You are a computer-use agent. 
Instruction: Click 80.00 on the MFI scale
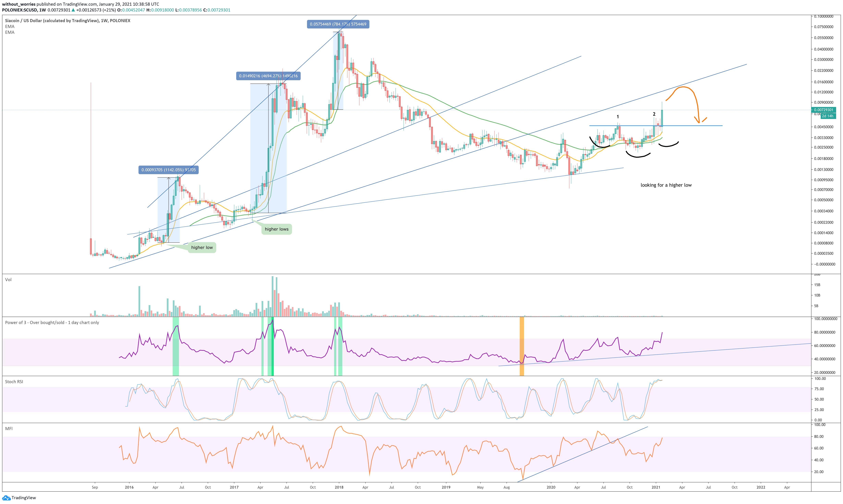818,437
